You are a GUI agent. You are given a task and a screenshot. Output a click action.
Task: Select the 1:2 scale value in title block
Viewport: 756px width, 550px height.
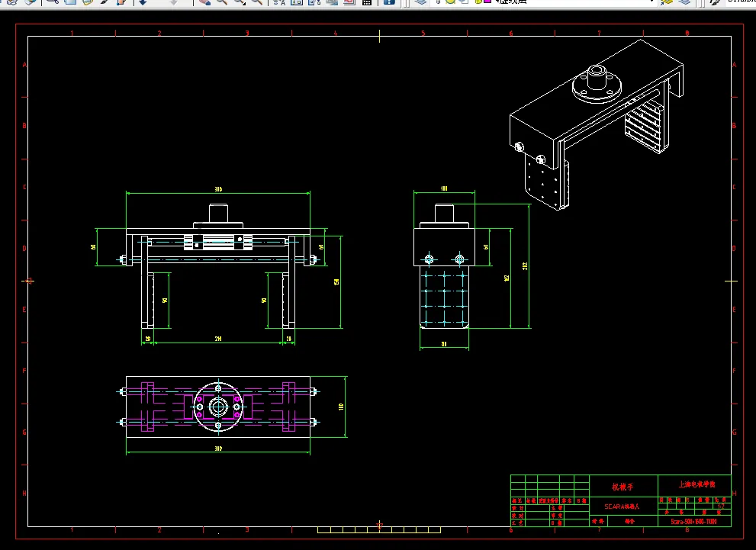pyautogui.click(x=721, y=507)
